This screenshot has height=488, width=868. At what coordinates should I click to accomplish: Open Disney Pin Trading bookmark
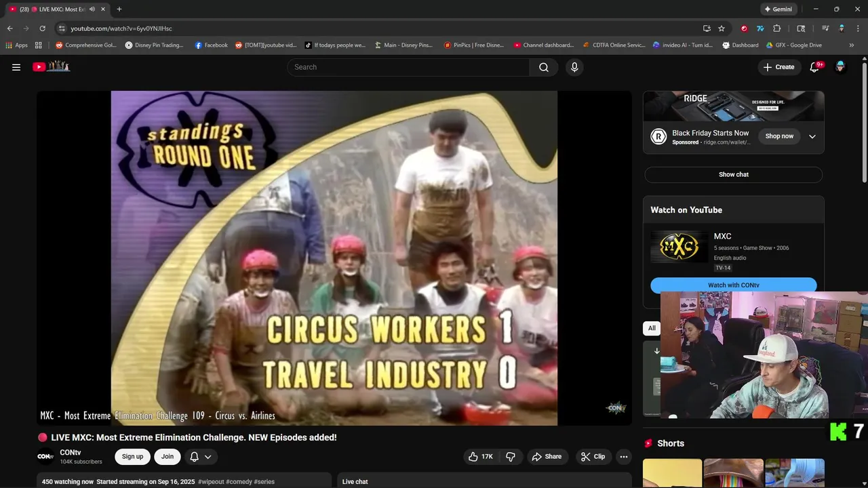pos(155,45)
